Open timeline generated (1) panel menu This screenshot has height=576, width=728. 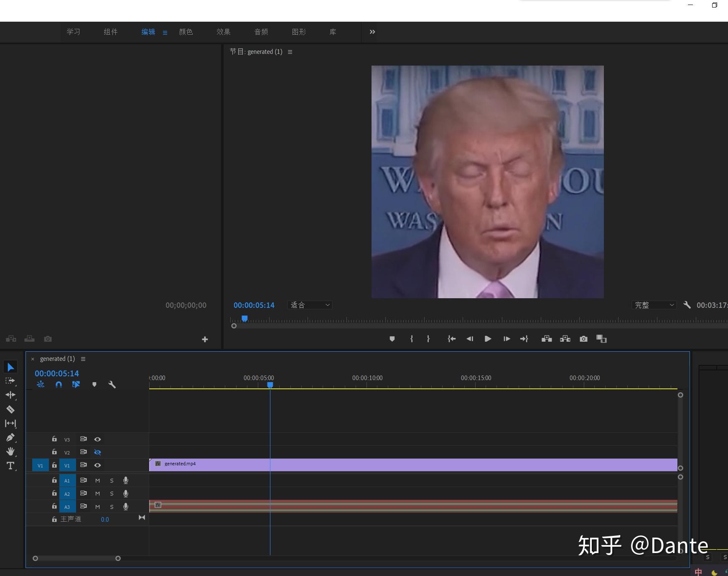point(83,359)
